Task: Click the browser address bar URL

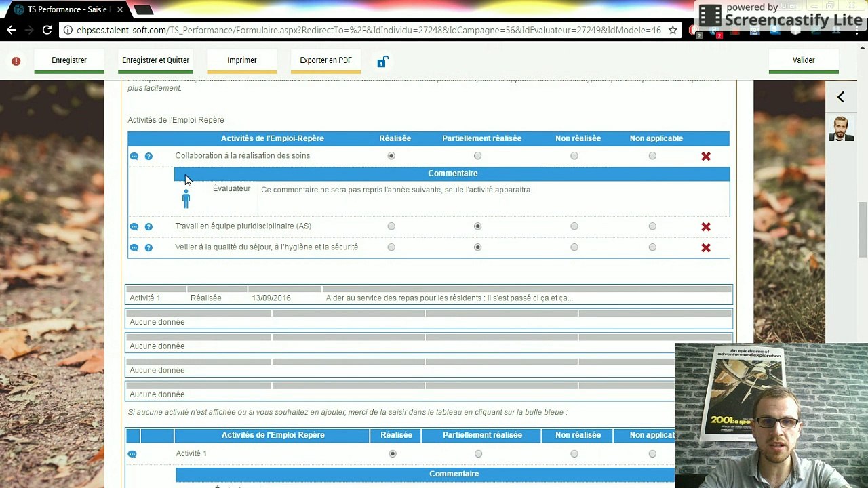Action: (368, 30)
